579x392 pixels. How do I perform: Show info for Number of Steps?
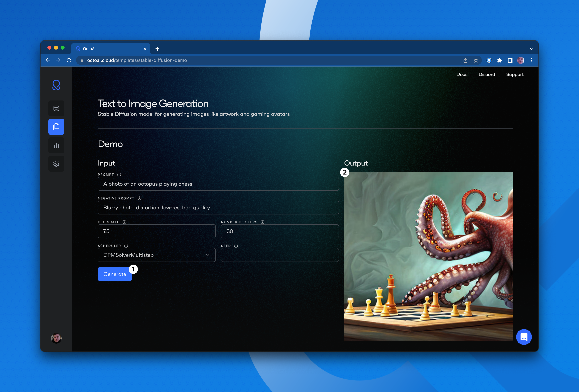(x=262, y=222)
